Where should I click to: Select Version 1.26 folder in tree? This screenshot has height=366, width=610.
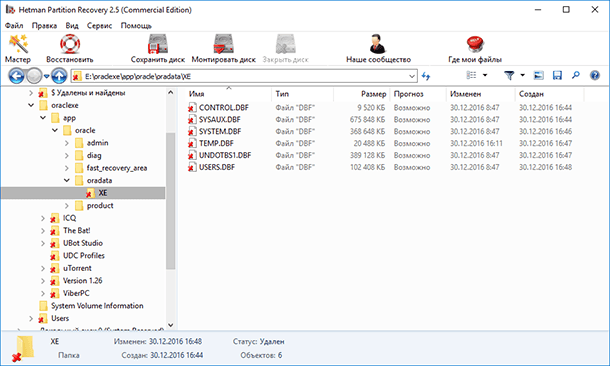click(x=82, y=281)
